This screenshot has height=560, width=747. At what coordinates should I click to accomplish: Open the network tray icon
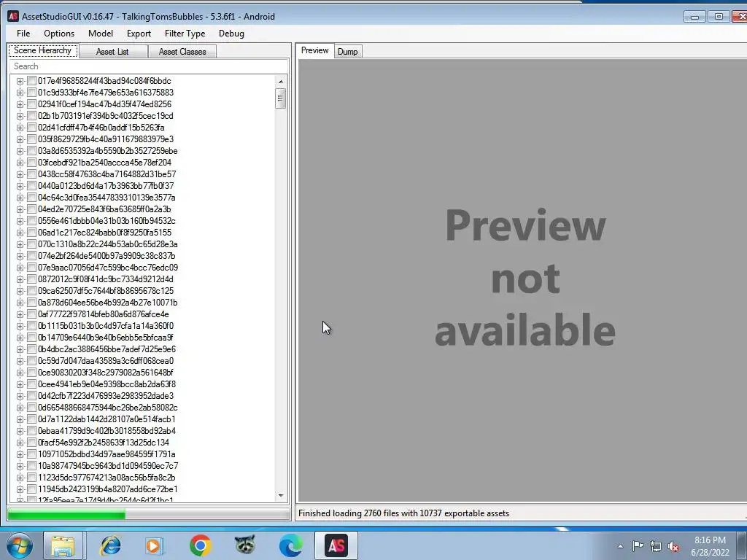(656, 546)
